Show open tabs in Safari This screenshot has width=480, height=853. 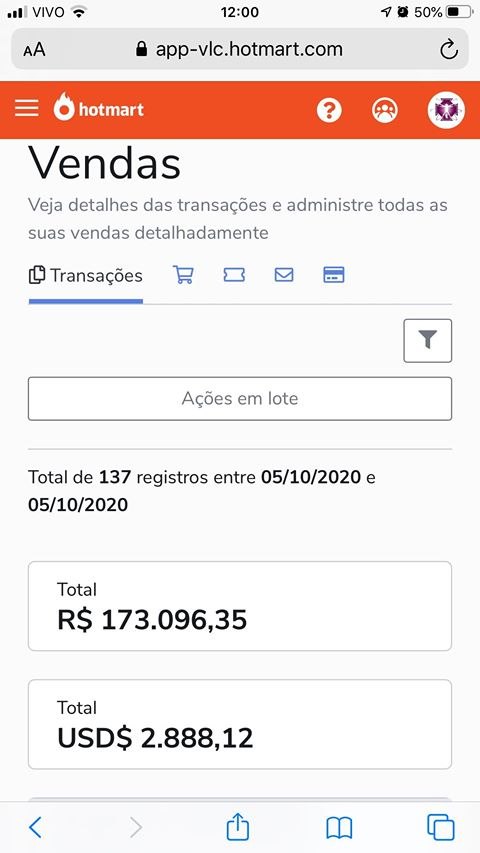441,827
